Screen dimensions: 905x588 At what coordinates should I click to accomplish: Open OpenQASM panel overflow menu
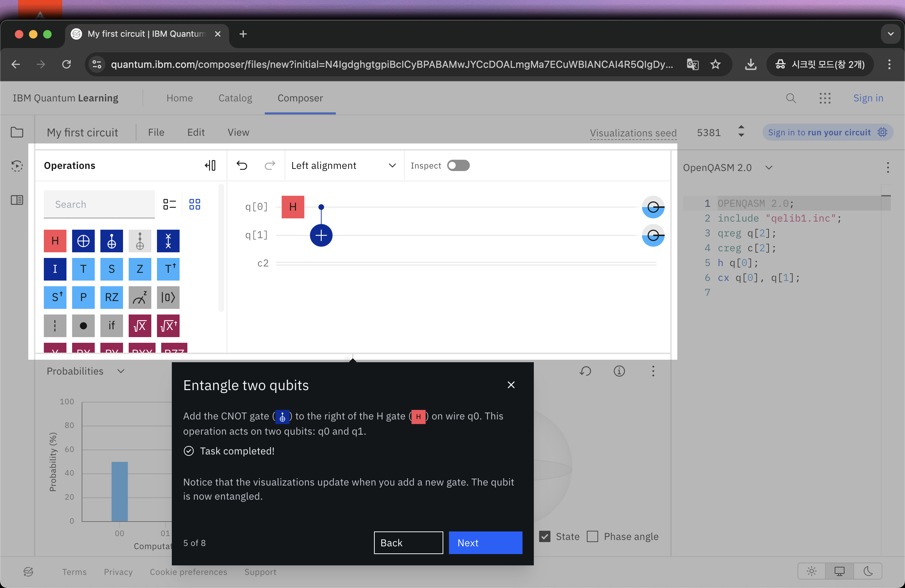click(888, 167)
